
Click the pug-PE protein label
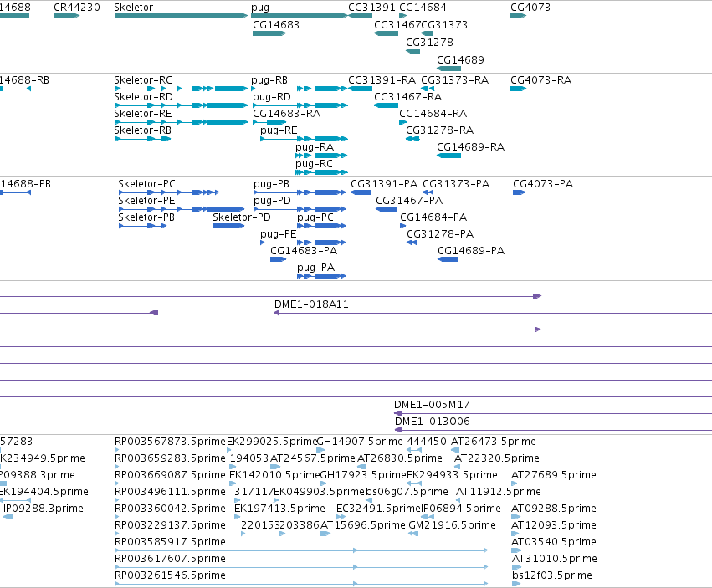[x=279, y=235]
